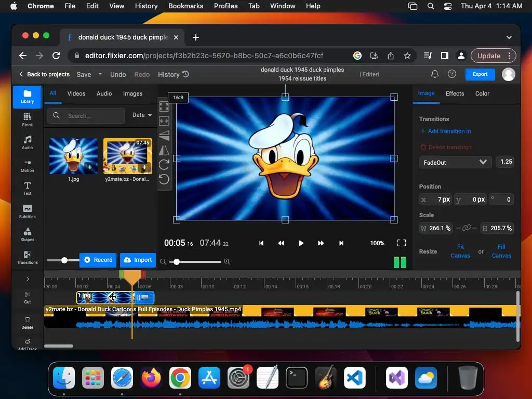Play the video preview
Image resolution: width=532 pixels, height=399 pixels.
(301, 243)
